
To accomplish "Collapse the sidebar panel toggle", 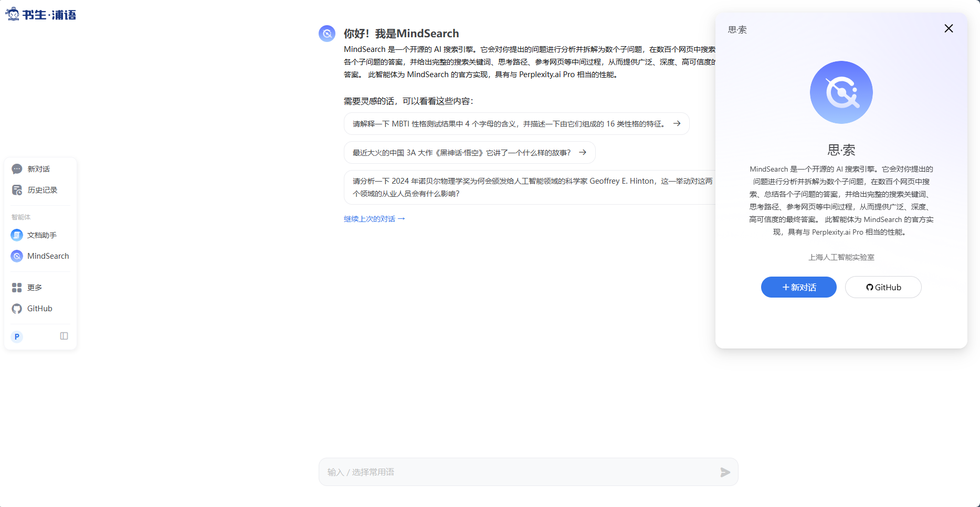I will click(x=64, y=336).
